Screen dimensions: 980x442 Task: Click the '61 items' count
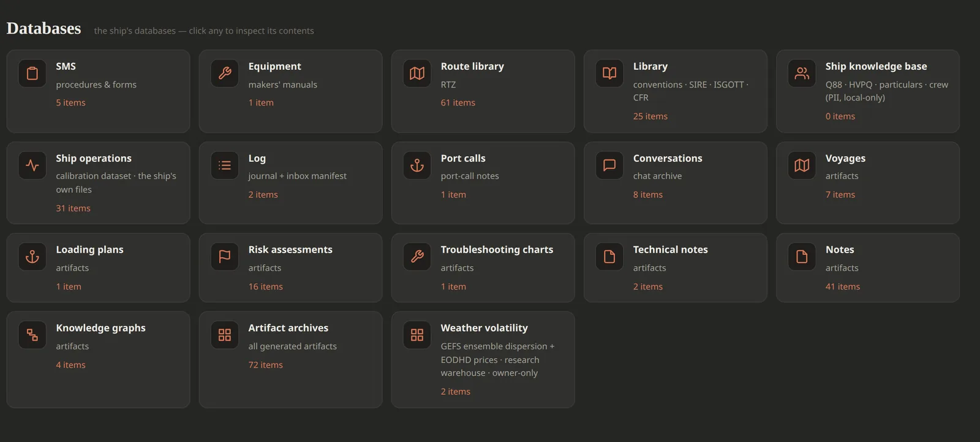pyautogui.click(x=458, y=102)
